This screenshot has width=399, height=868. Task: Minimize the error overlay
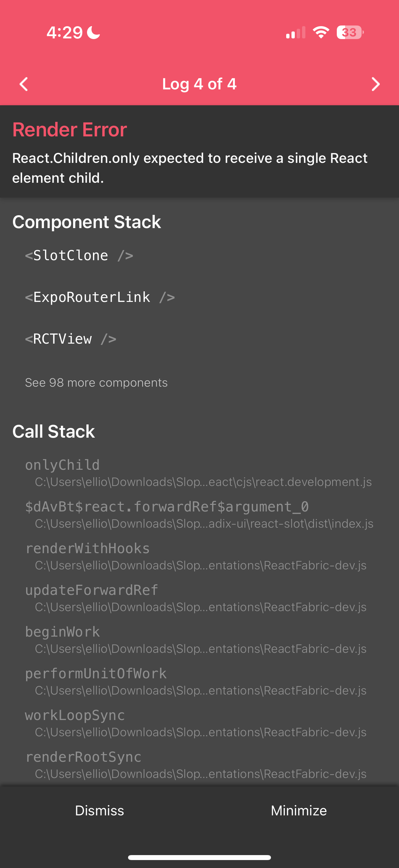click(298, 810)
